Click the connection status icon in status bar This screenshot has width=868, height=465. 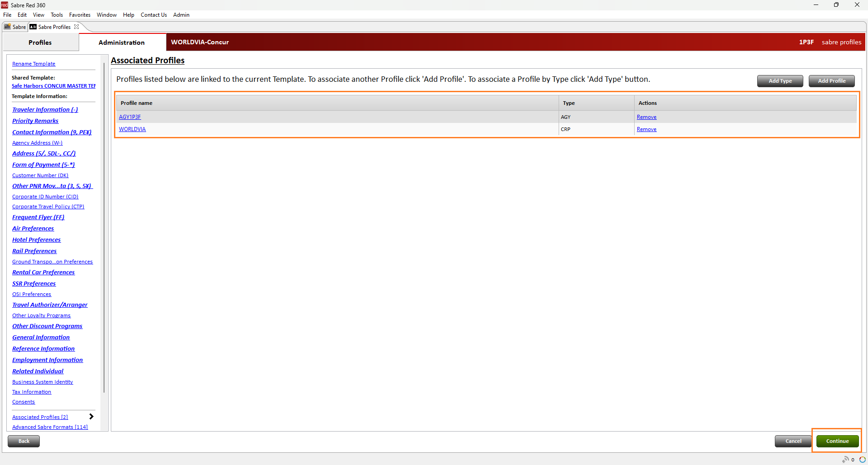tap(845, 460)
